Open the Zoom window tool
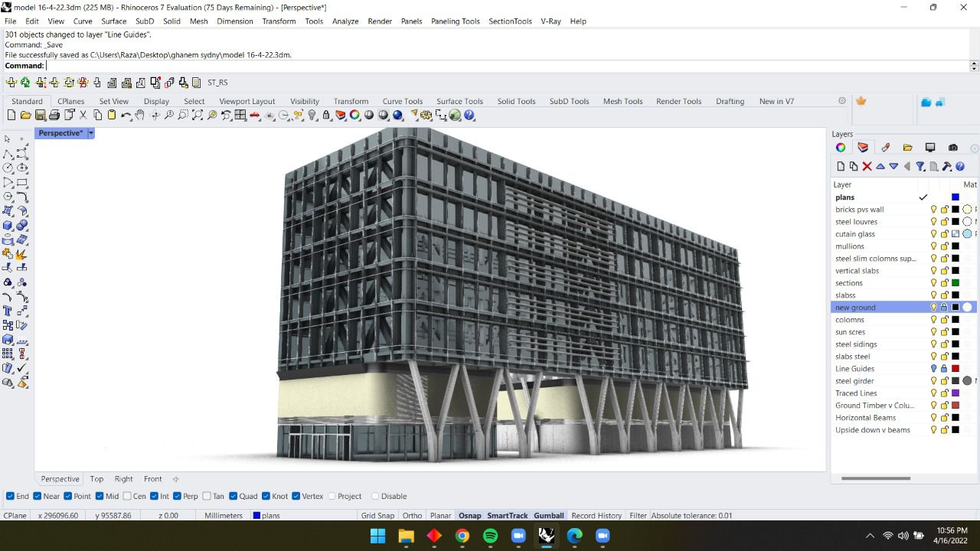Image resolution: width=980 pixels, height=551 pixels. tap(182, 116)
